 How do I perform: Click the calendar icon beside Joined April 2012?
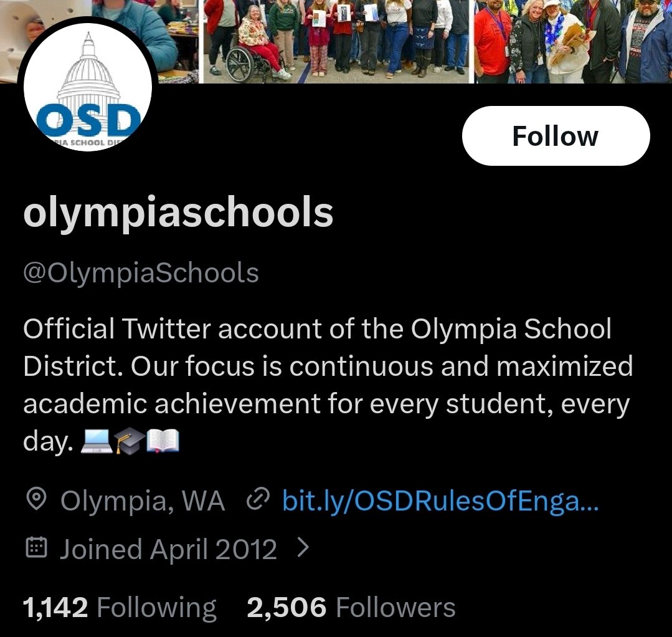click(36, 548)
